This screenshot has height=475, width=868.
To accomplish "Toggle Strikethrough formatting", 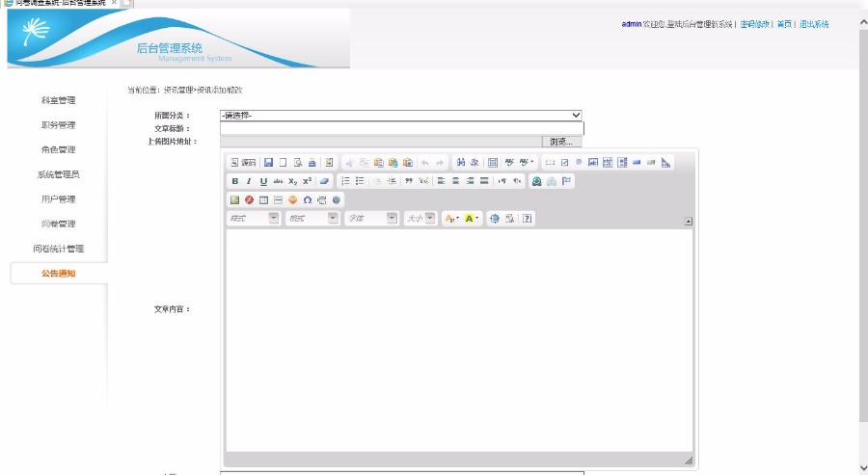I will pyautogui.click(x=278, y=181).
